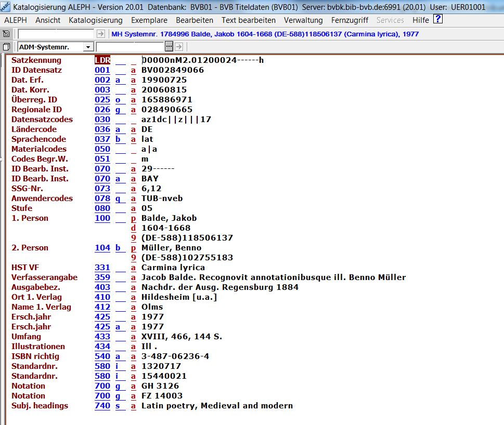
Task: Click field tag 331 for HST VF
Action: click(102, 268)
